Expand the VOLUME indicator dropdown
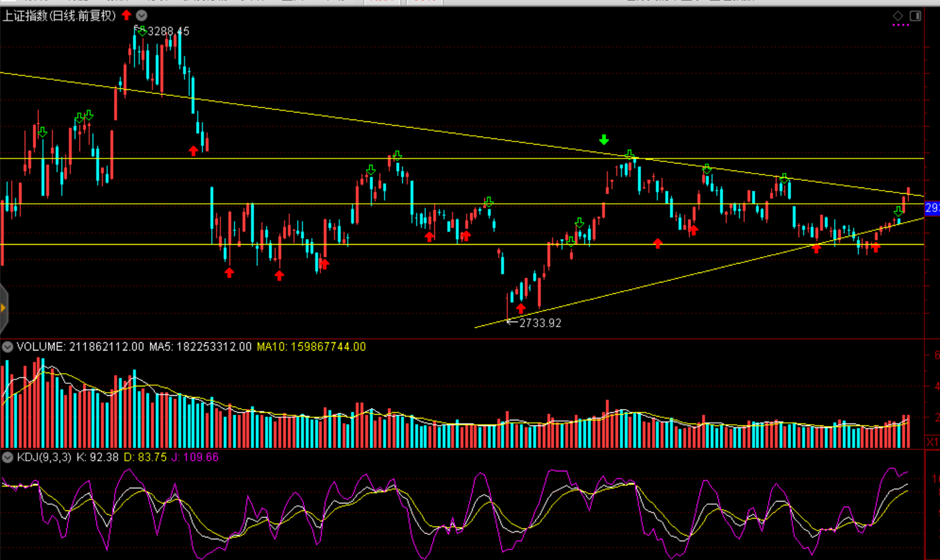 (x=8, y=347)
